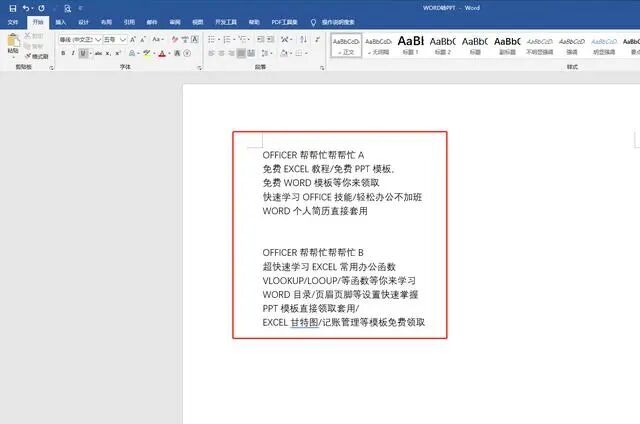Apply character shading gray A icon
The height and width of the screenshot is (424, 640).
point(177,53)
